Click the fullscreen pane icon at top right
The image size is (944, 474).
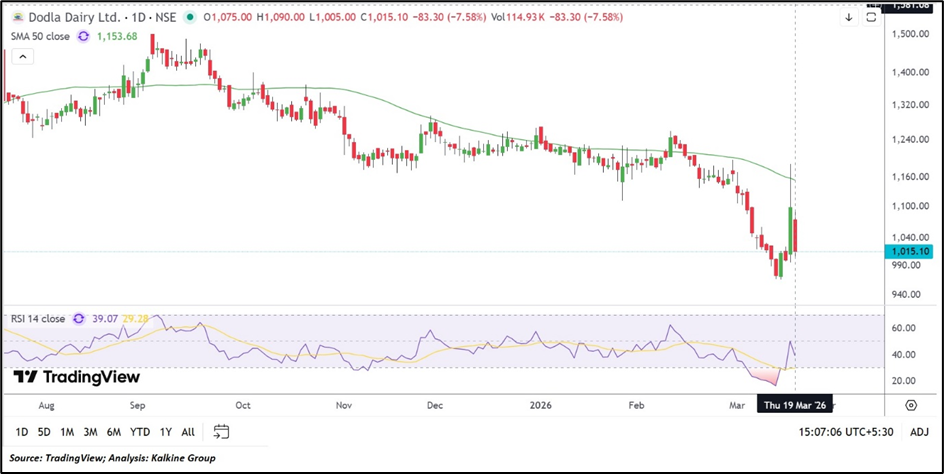pos(871,17)
